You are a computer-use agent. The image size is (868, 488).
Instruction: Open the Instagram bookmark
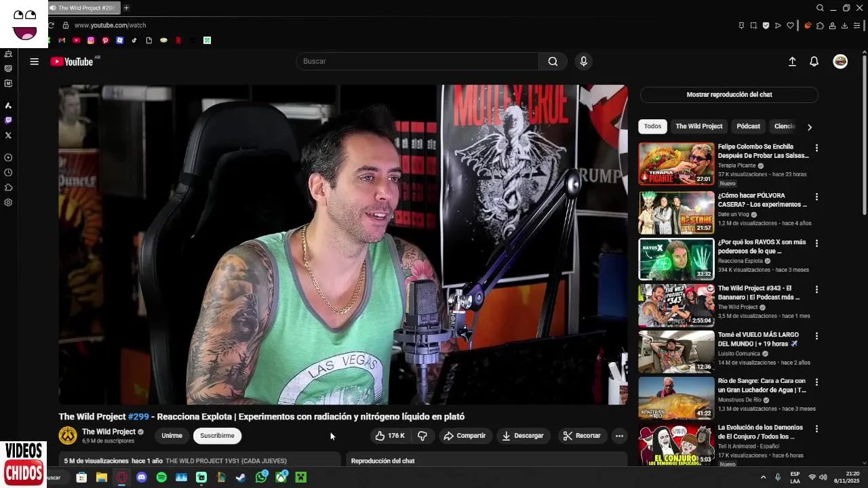coord(91,40)
